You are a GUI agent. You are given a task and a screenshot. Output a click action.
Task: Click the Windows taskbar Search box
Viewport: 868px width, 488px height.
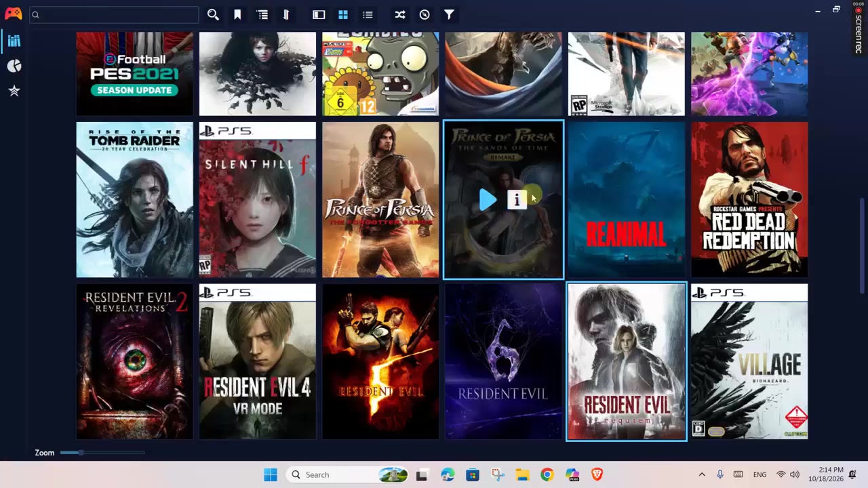[347, 474]
